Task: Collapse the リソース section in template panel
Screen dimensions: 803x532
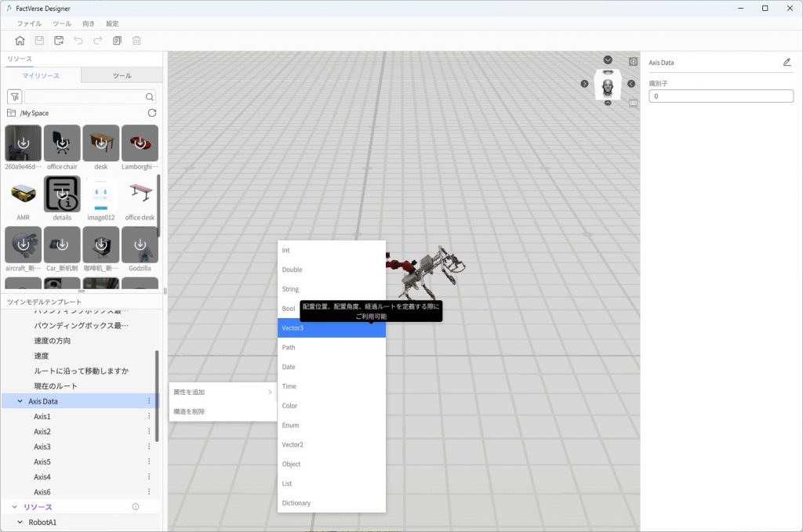Action: pyautogui.click(x=13, y=507)
